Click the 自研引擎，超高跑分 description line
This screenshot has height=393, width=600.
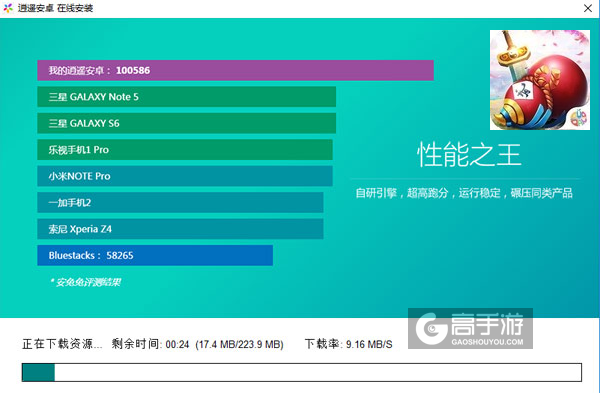[x=464, y=193]
